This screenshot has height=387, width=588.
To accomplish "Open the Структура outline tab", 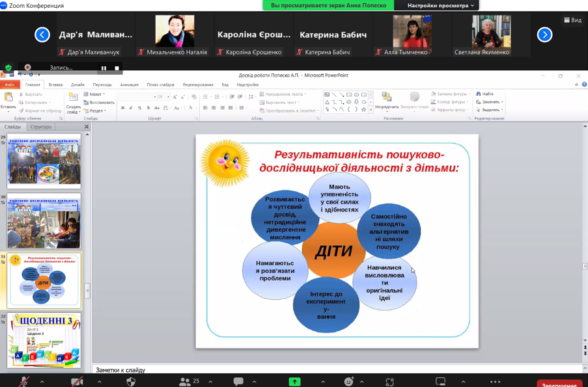I will (41, 127).
